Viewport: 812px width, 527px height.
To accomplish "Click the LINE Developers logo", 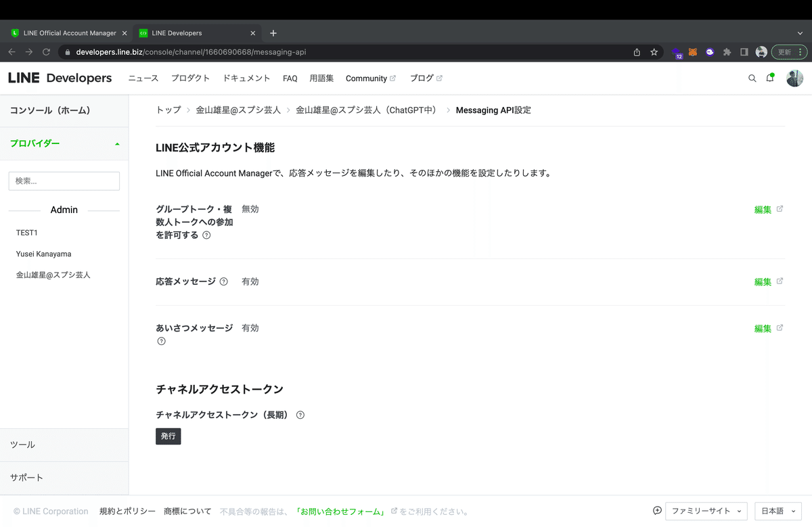I will pos(60,78).
